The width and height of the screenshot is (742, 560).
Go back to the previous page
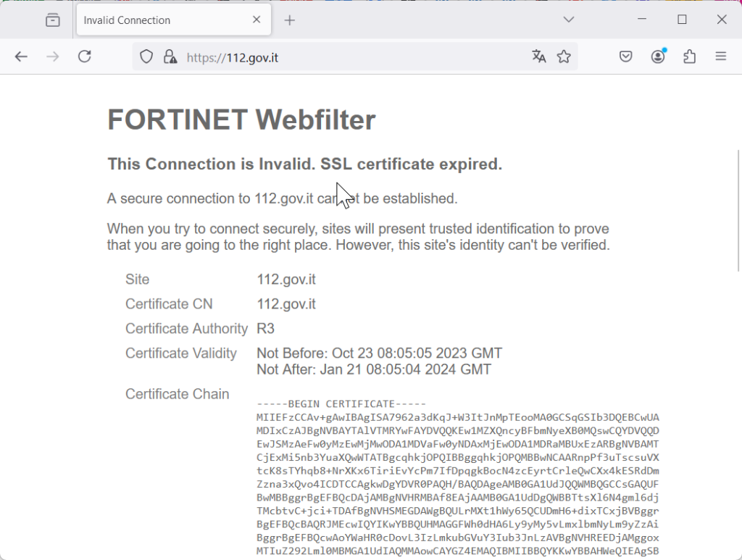(x=21, y=57)
